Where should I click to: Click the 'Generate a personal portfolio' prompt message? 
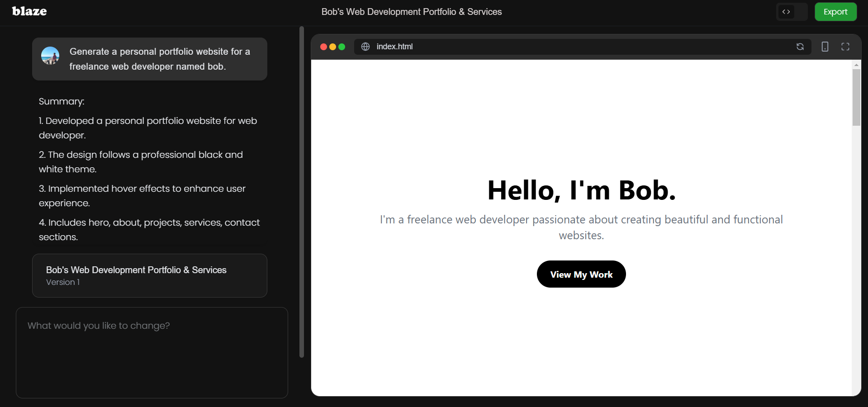pyautogui.click(x=150, y=59)
